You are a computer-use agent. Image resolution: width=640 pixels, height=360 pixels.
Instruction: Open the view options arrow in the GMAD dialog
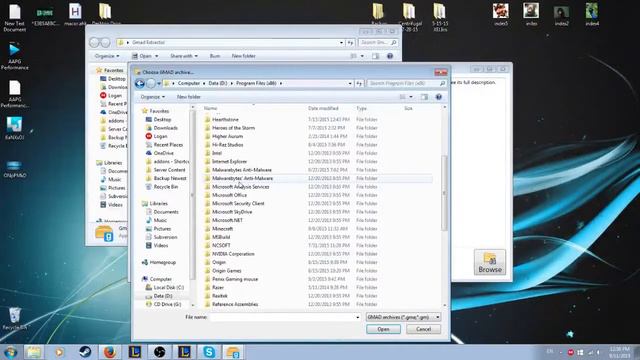tap(411, 97)
